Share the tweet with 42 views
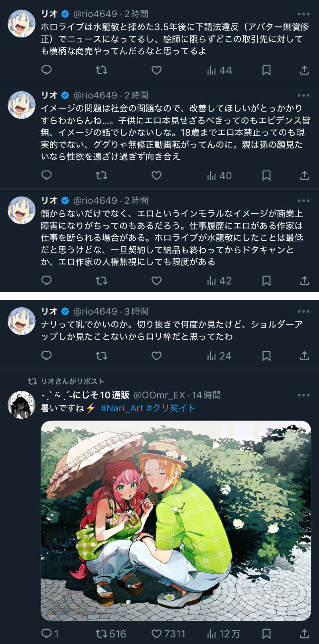Viewport: 319px width, 644px height. tap(304, 281)
